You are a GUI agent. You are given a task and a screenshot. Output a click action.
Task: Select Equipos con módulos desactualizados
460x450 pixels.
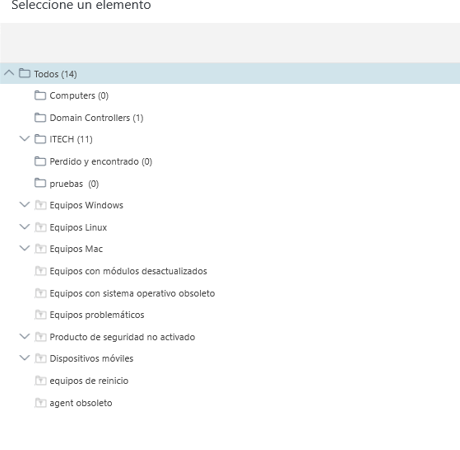[x=128, y=271]
